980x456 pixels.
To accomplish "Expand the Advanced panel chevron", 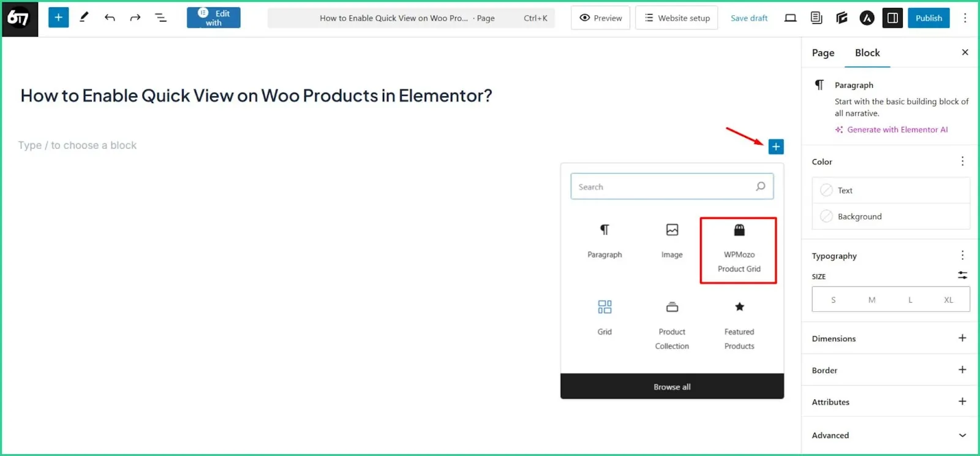I will [962, 435].
